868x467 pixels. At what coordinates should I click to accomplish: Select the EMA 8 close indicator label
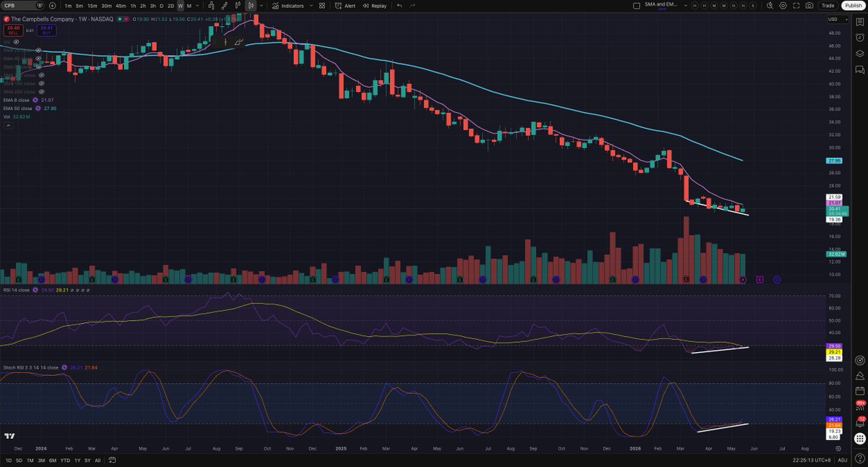[x=15, y=100]
